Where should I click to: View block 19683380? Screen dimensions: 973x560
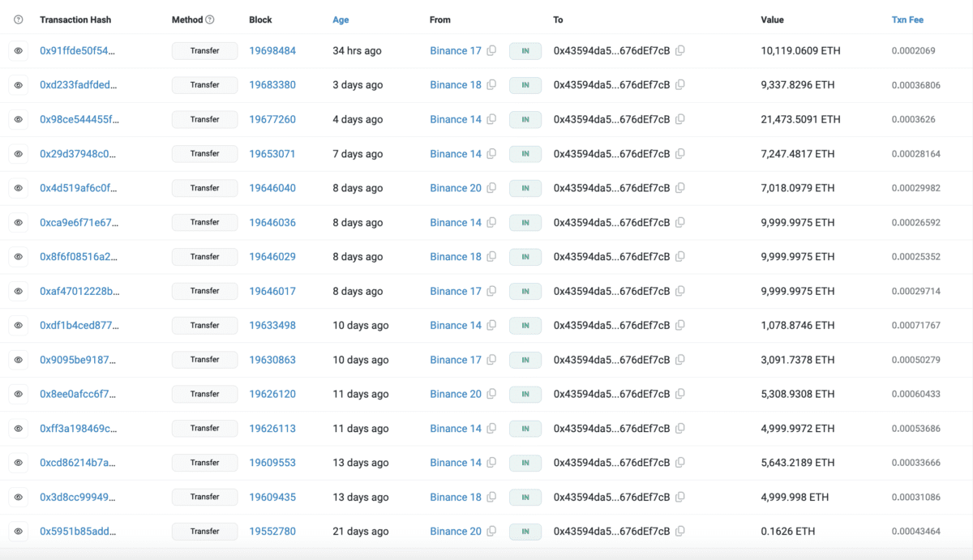(272, 85)
